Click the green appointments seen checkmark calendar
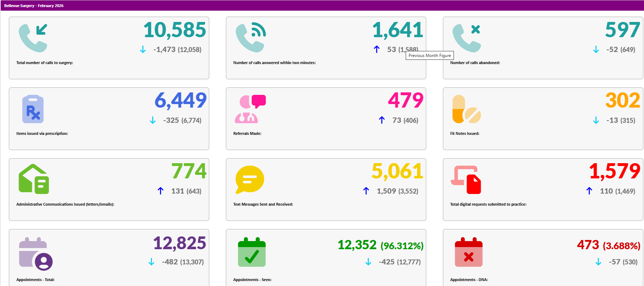The image size is (644, 286). click(252, 252)
